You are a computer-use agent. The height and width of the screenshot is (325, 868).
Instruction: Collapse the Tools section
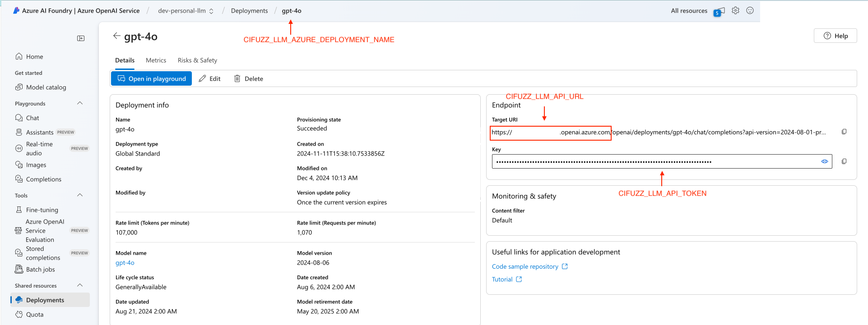[x=80, y=195]
